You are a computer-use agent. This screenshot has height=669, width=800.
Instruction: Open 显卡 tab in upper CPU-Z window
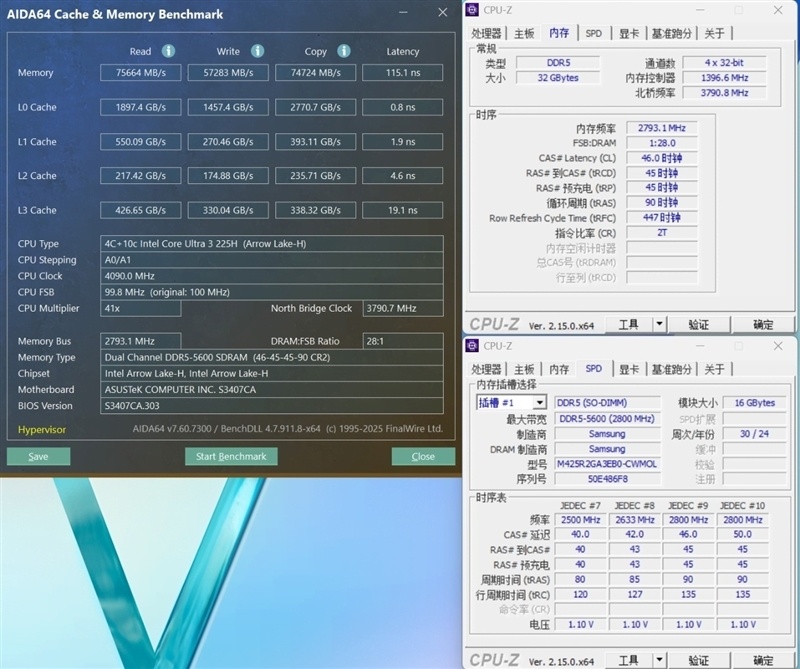point(628,33)
